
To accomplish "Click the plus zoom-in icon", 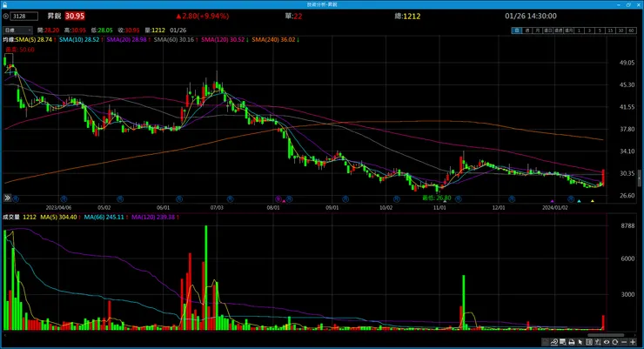I will click(x=633, y=342).
